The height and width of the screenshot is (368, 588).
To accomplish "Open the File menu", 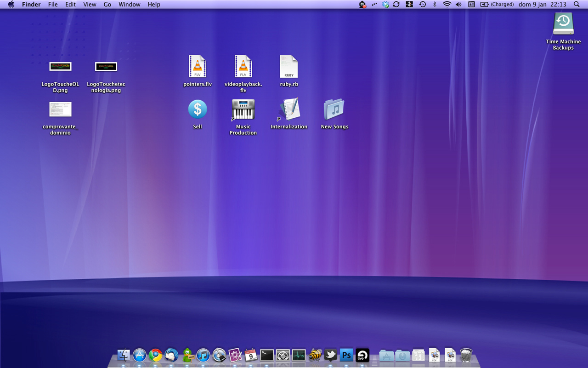I will (53, 5).
